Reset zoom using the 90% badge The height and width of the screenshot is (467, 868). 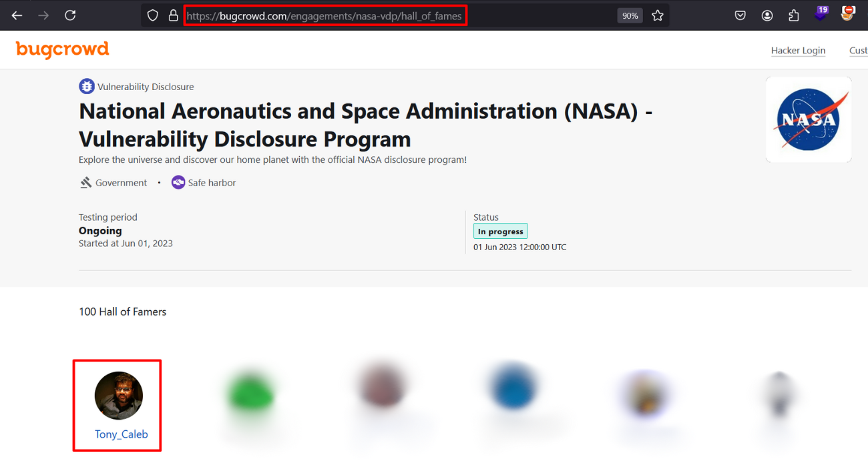[x=630, y=15]
